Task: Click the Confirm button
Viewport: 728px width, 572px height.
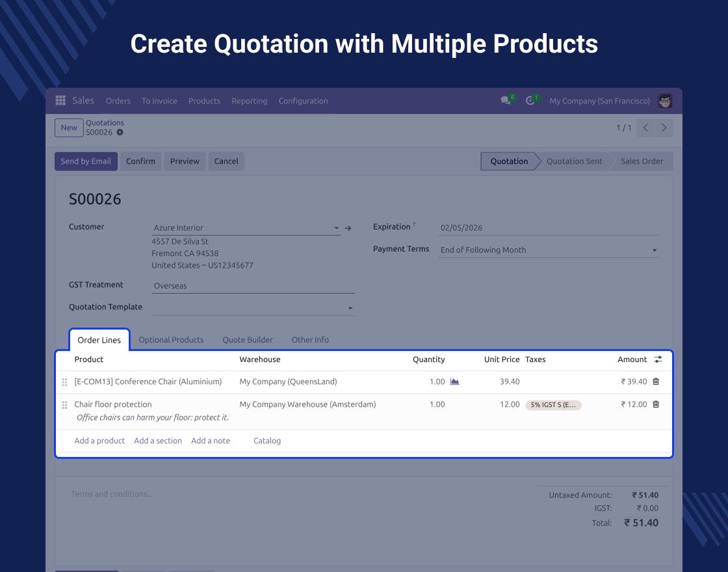Action: pyautogui.click(x=140, y=161)
